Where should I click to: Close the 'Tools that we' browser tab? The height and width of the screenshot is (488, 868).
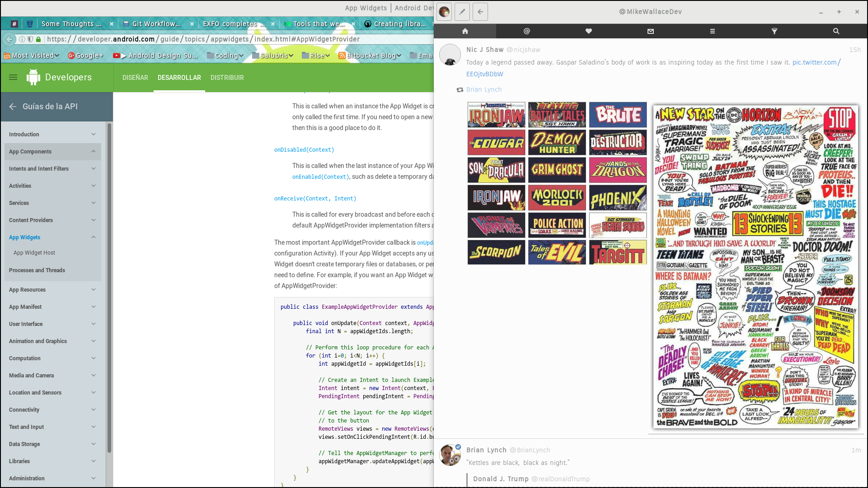(353, 24)
